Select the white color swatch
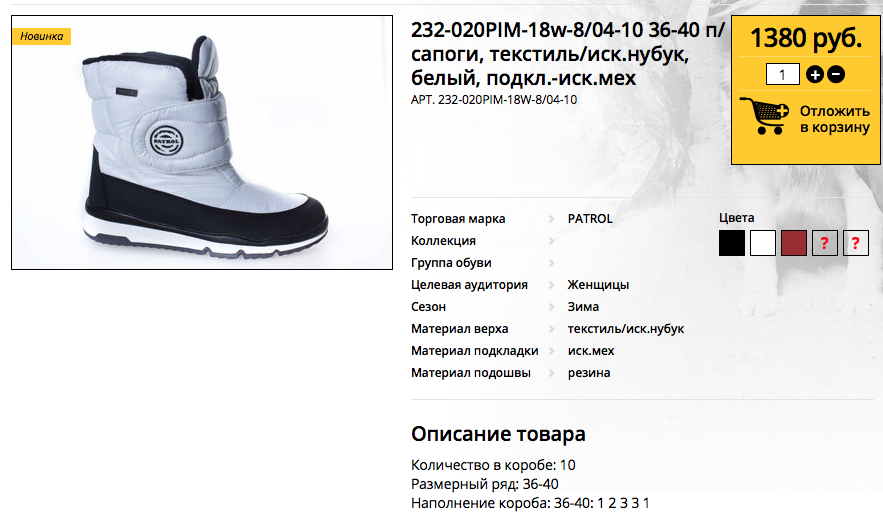The image size is (883, 532). tap(762, 243)
